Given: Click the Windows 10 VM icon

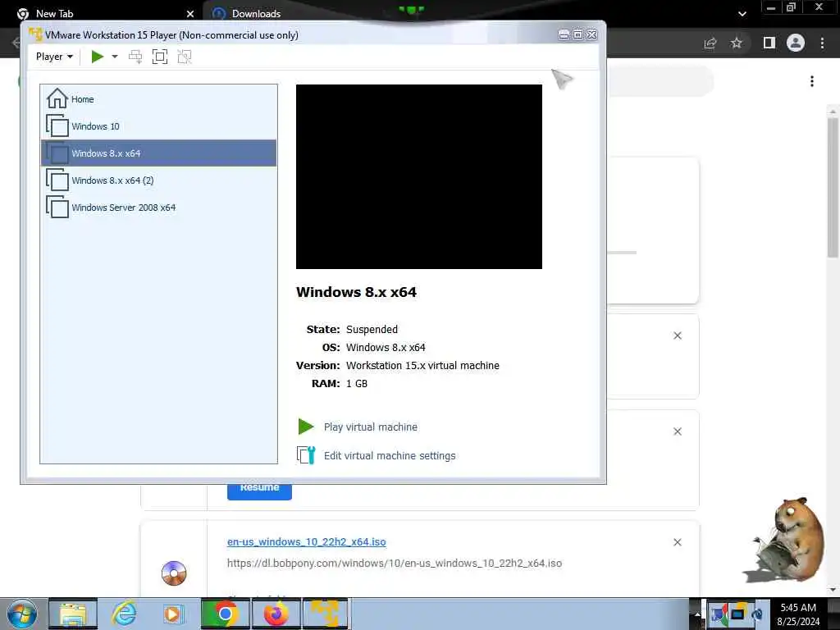Looking at the screenshot, I should point(57,126).
